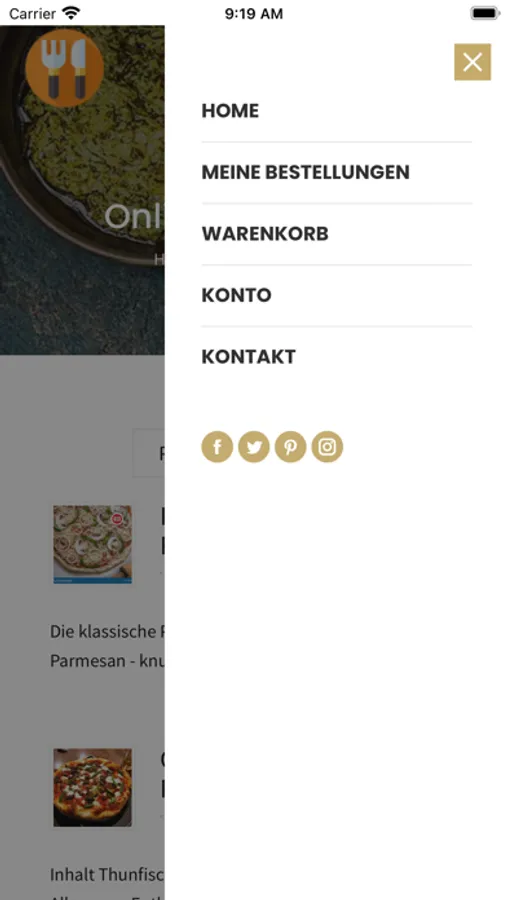
Task: Tap the 'Die klassische' pizza description text
Action: (107, 646)
